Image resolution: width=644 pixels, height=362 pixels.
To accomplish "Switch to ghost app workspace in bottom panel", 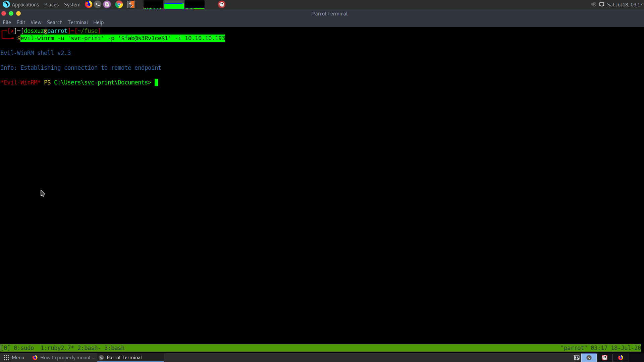I will [x=605, y=358].
